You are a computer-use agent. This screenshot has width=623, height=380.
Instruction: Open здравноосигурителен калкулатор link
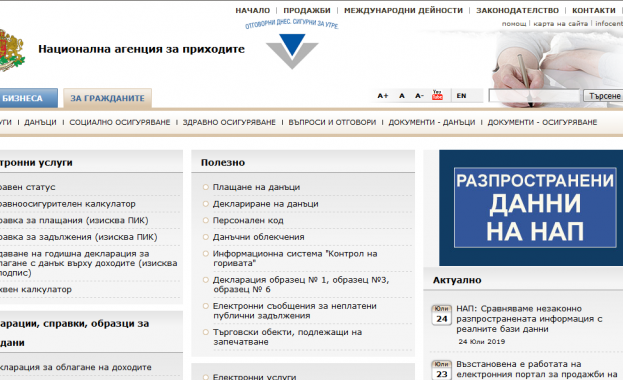(68, 204)
